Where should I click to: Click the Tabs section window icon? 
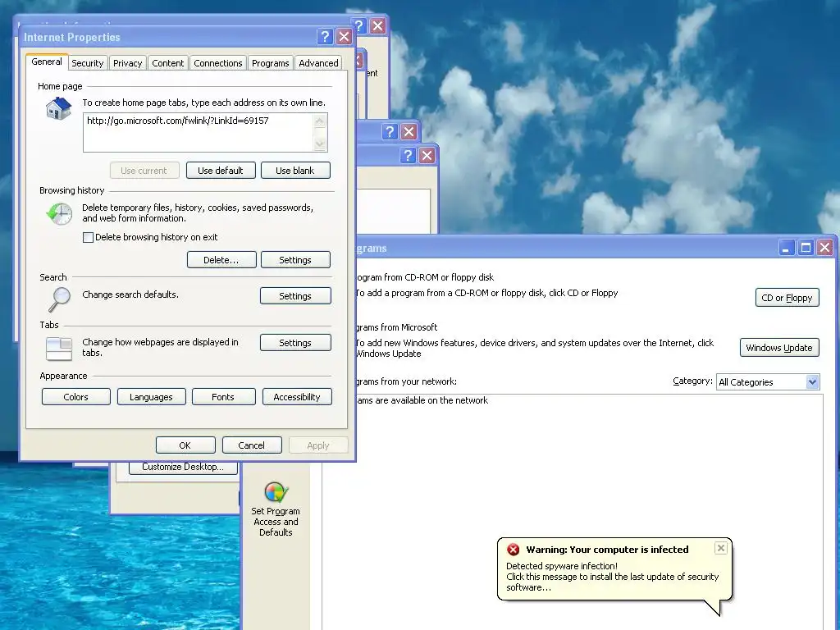[59, 349]
